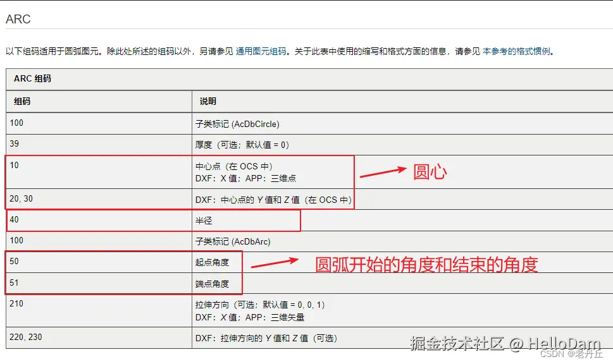Click the DXF: X 值; APP: 三维点 line

click(x=245, y=178)
